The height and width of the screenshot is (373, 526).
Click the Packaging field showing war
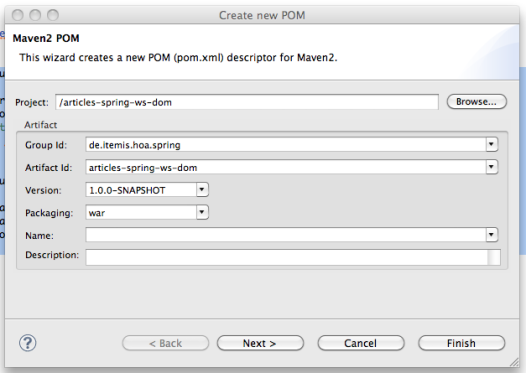coord(141,212)
